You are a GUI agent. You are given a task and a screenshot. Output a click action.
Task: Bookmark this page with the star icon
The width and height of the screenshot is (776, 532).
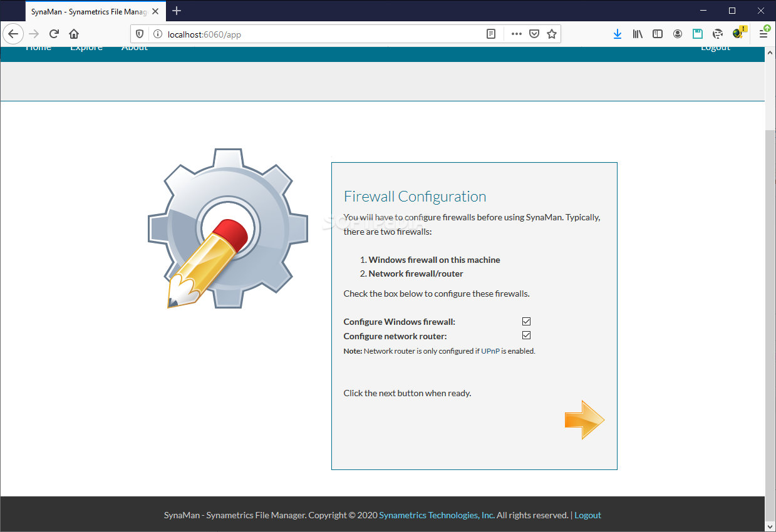tap(552, 34)
